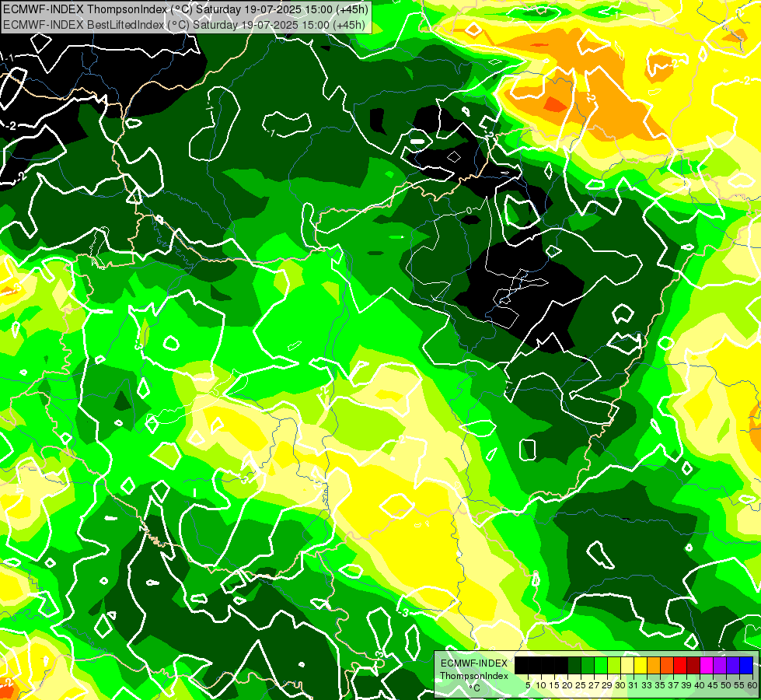Click legend scale value 20
Image resolution: width=761 pixels, height=700 pixels.
point(568,685)
